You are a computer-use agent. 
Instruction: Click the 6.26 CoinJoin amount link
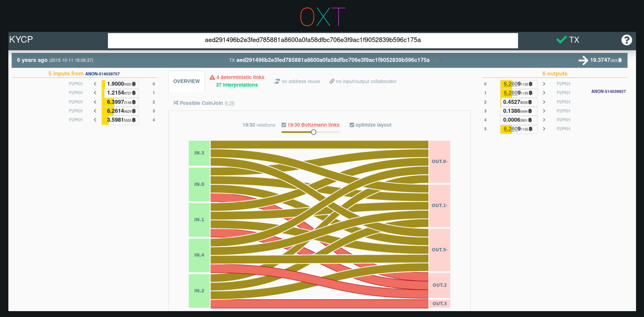230,103
